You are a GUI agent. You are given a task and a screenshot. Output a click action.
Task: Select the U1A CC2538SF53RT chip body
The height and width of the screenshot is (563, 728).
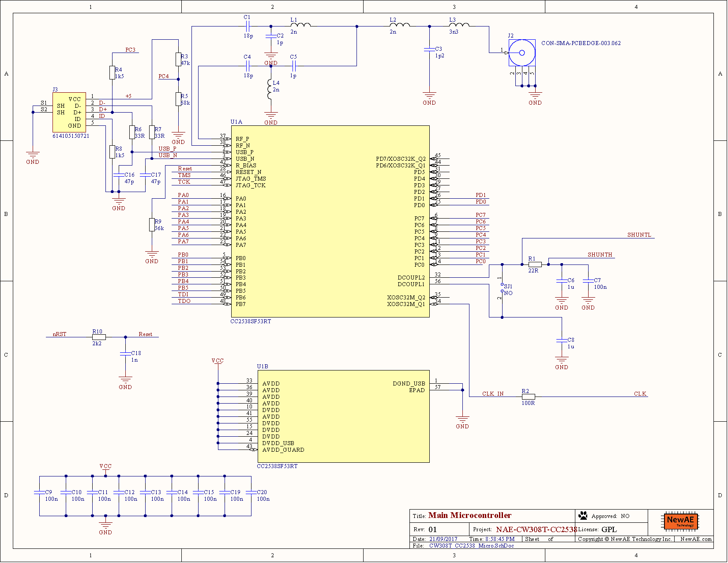[330, 221]
